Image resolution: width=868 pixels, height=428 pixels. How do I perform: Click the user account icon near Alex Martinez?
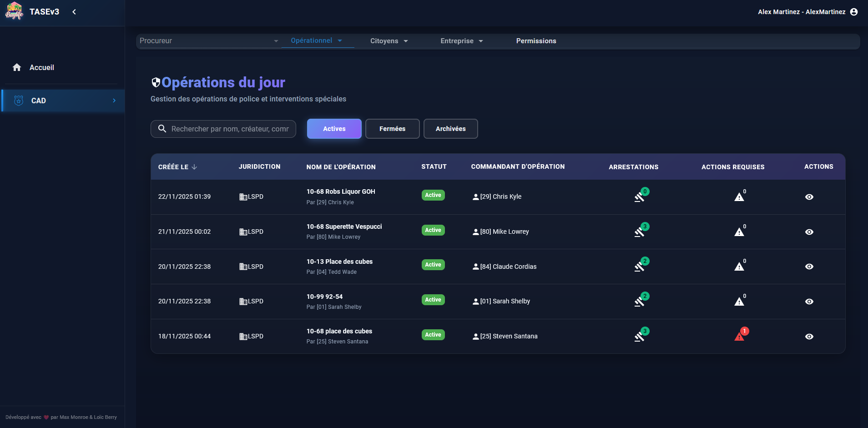click(x=854, y=12)
